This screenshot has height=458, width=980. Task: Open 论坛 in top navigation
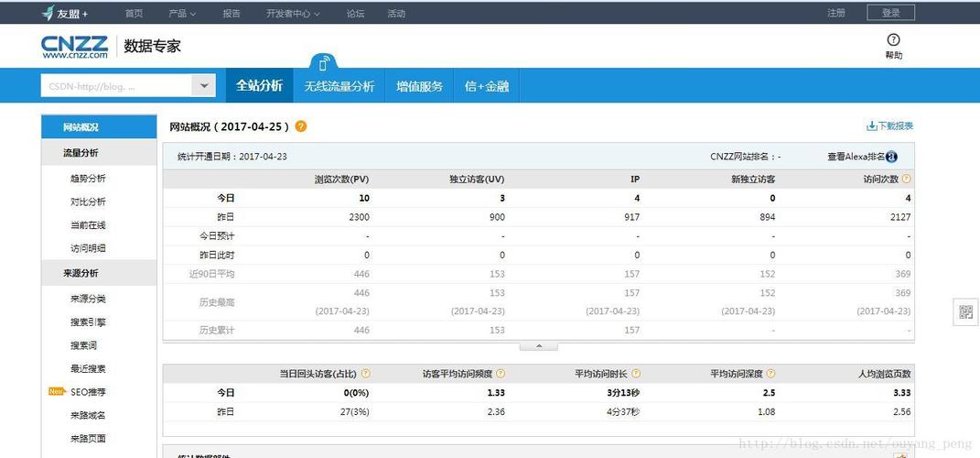coord(356,13)
